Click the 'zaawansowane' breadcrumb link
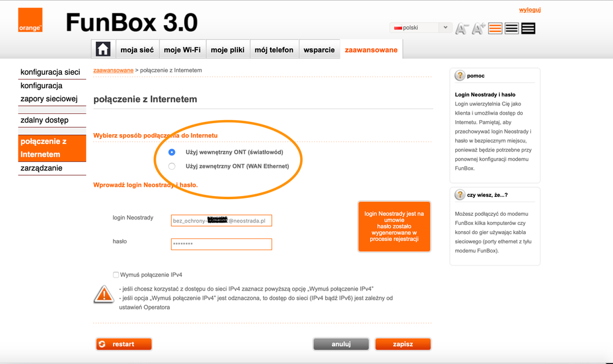 [x=114, y=70]
